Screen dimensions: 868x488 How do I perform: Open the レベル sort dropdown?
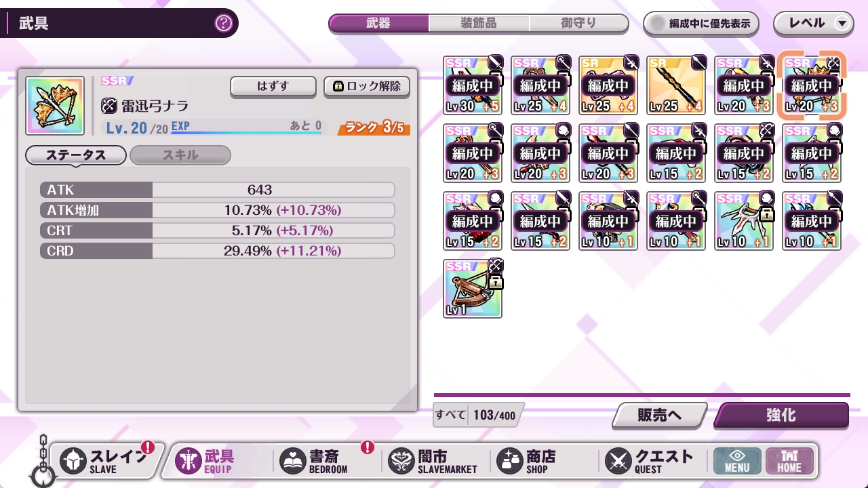[x=814, y=23]
